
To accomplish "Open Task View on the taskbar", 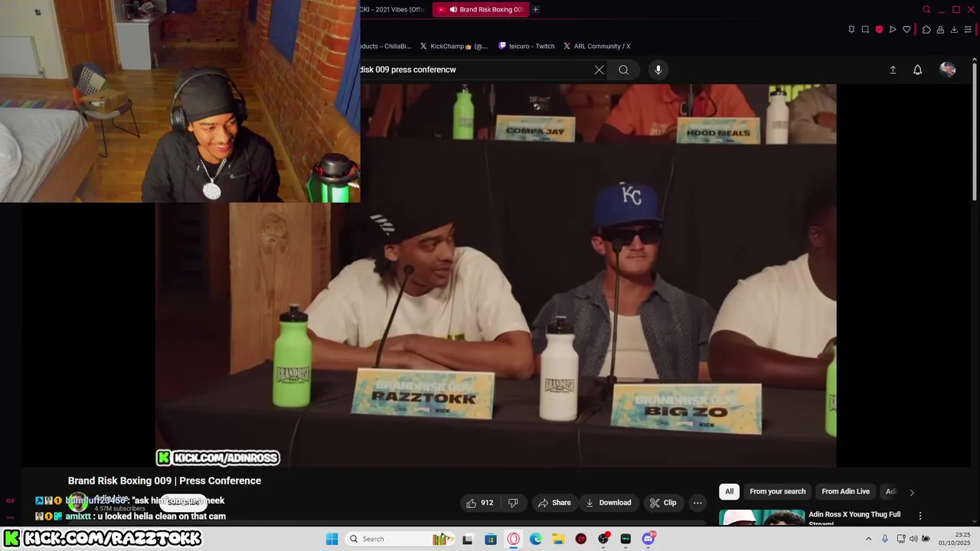I will (x=468, y=539).
